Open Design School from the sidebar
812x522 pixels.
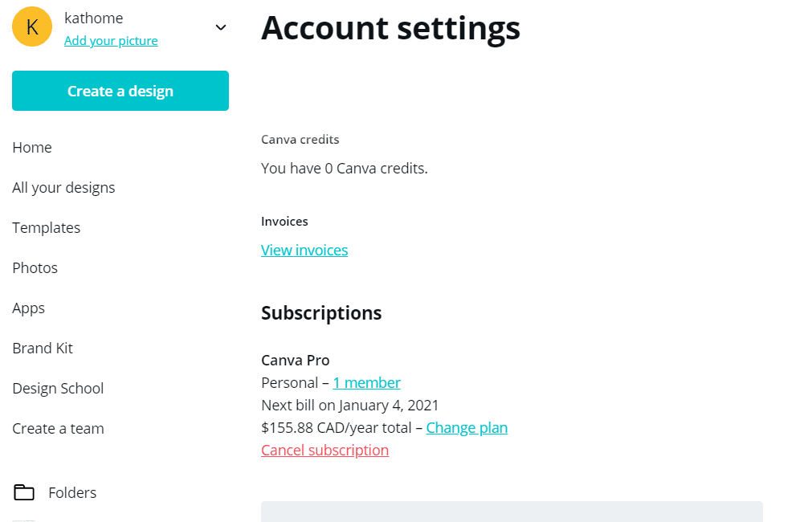[x=58, y=389]
